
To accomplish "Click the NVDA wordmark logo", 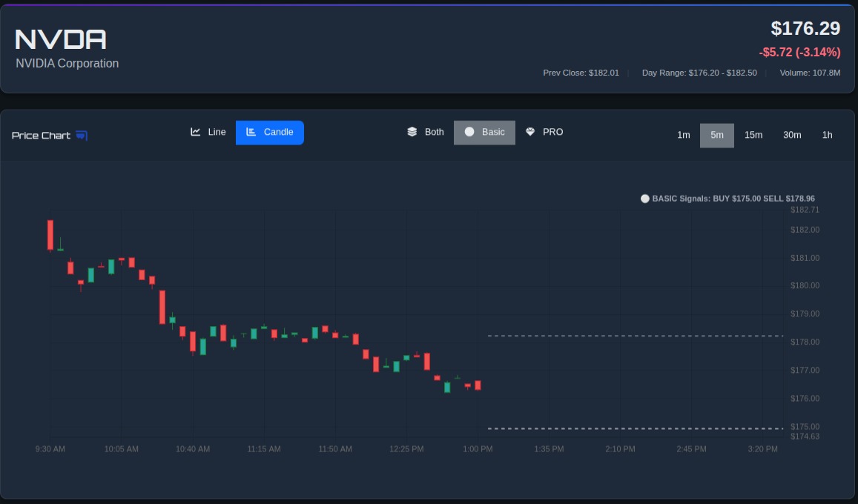I will click(59, 39).
